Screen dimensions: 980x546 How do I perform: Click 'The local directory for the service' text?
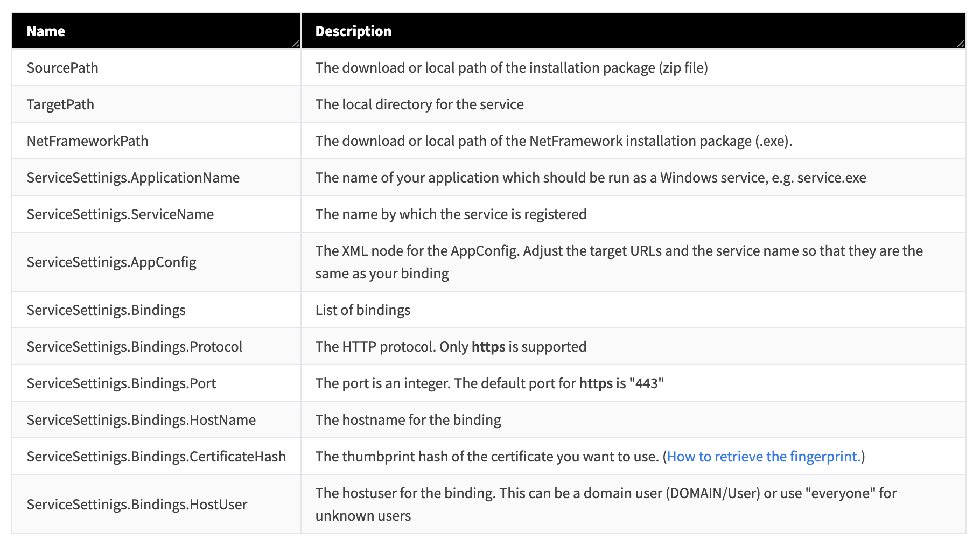[x=419, y=104]
